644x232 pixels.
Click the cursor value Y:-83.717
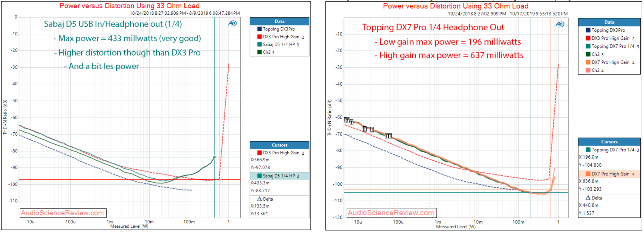[260, 190]
